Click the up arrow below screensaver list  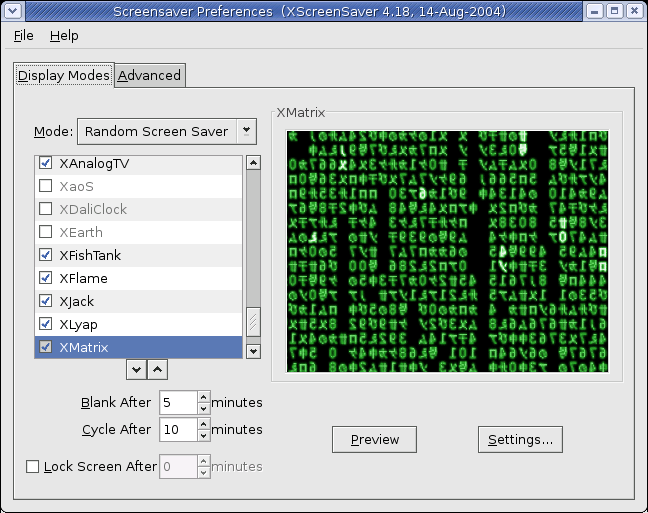tap(158, 369)
